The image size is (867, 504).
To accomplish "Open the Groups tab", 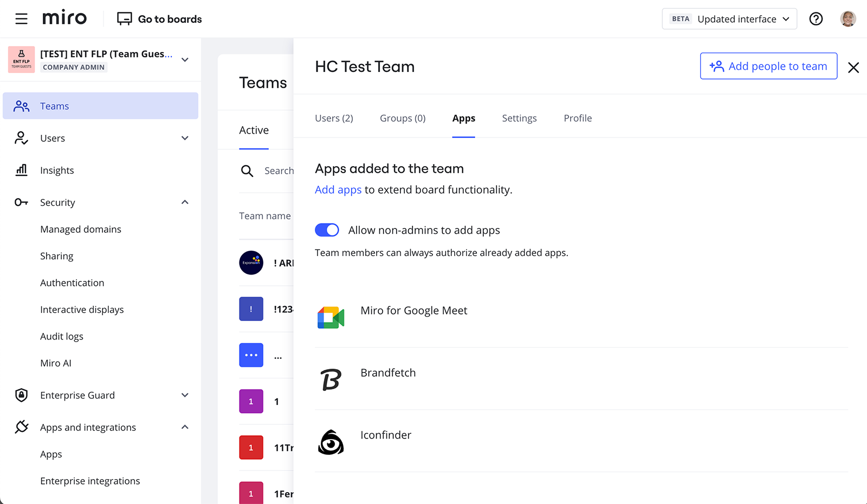I will (x=403, y=118).
